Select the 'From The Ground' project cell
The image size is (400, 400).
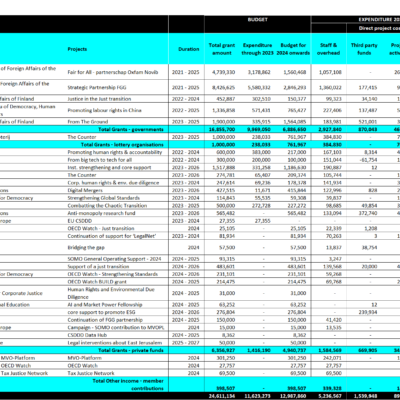point(88,122)
